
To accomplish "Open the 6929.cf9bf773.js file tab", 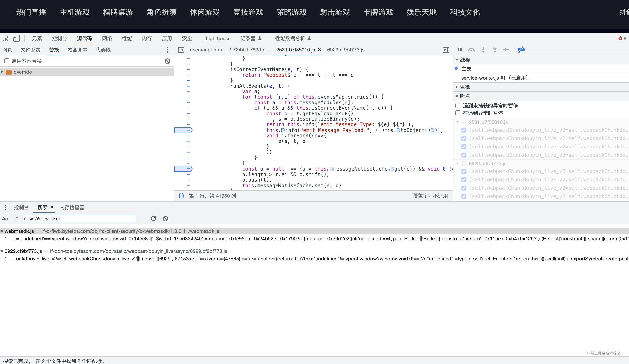I will click(346, 50).
